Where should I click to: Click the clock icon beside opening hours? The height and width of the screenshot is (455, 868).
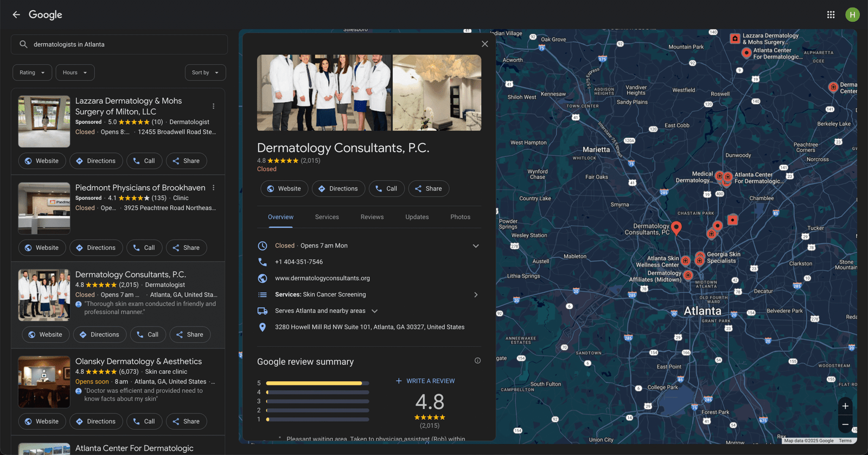[x=263, y=245]
